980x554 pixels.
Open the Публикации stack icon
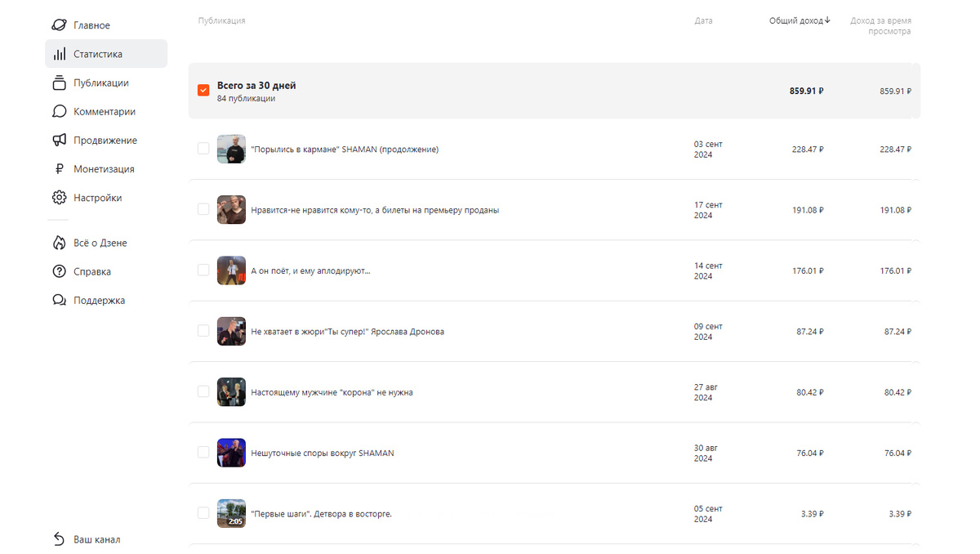59,83
